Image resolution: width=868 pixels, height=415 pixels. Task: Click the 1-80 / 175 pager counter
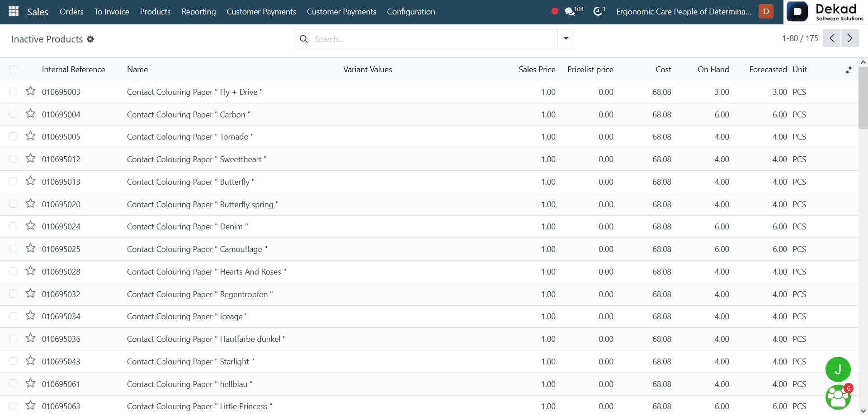800,38
